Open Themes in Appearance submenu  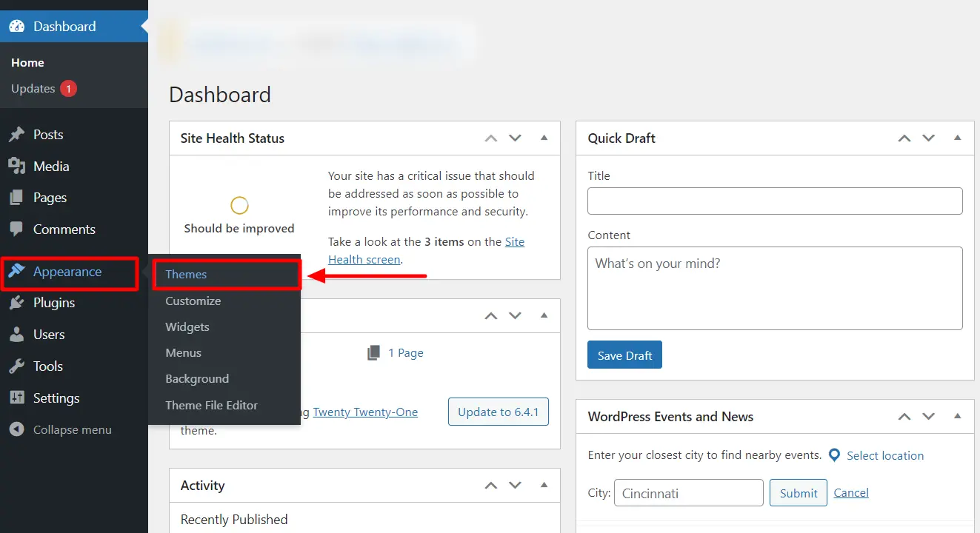click(186, 275)
